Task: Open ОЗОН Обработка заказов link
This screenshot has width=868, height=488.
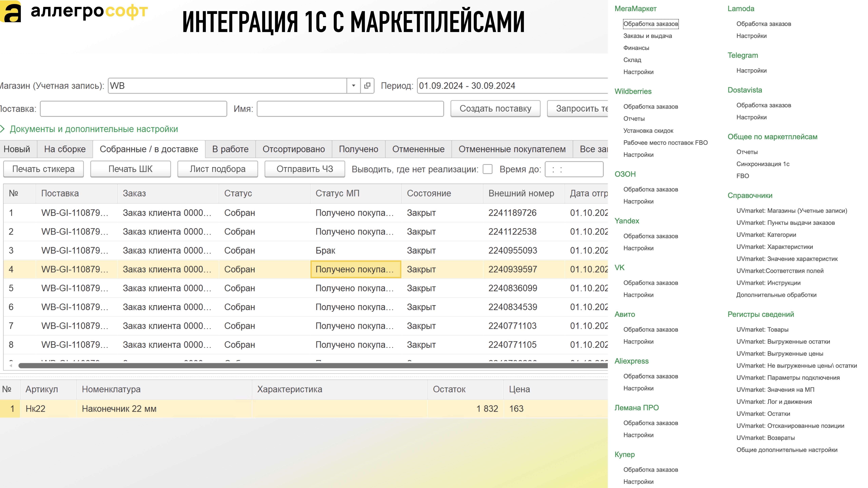Action: point(650,190)
